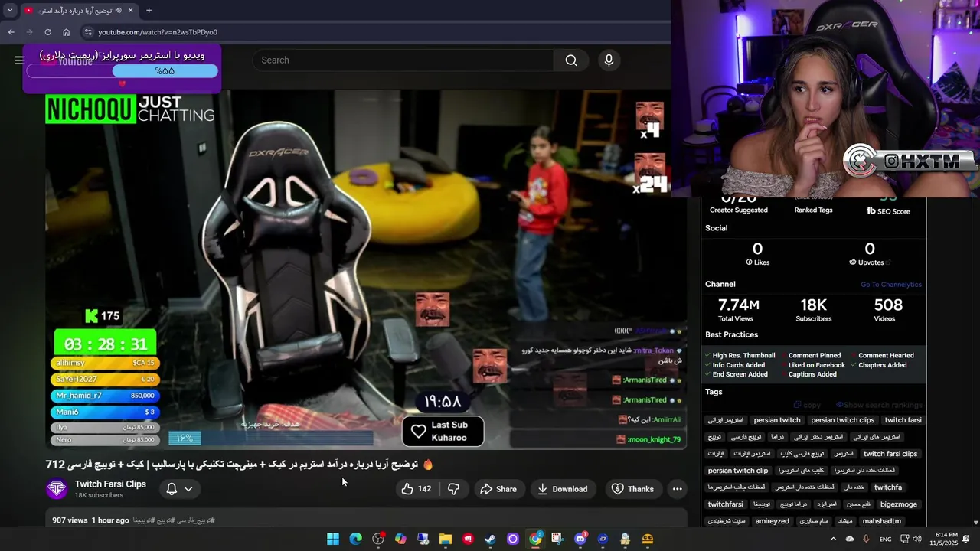Download the video

(x=563, y=489)
